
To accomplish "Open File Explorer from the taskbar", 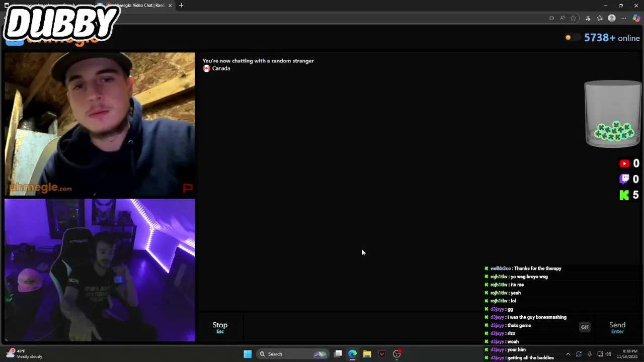I will (367, 354).
